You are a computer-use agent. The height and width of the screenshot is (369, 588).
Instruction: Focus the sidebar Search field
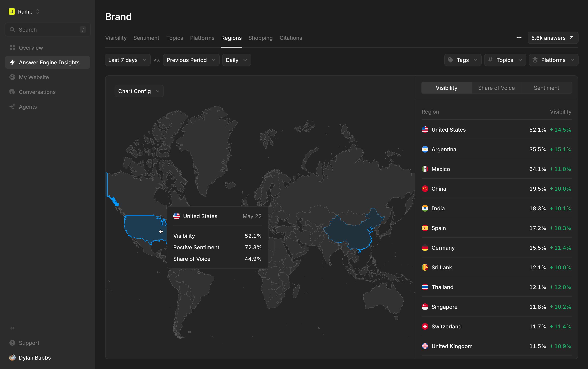point(48,30)
